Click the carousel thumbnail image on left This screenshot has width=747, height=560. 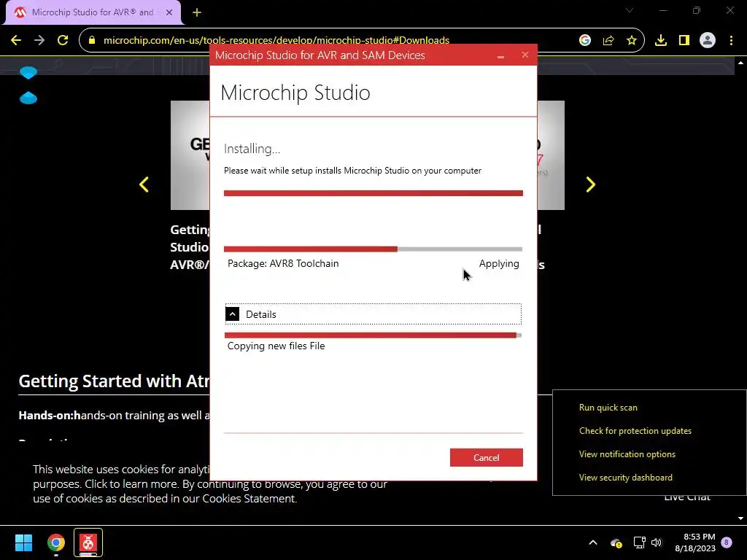click(x=190, y=155)
